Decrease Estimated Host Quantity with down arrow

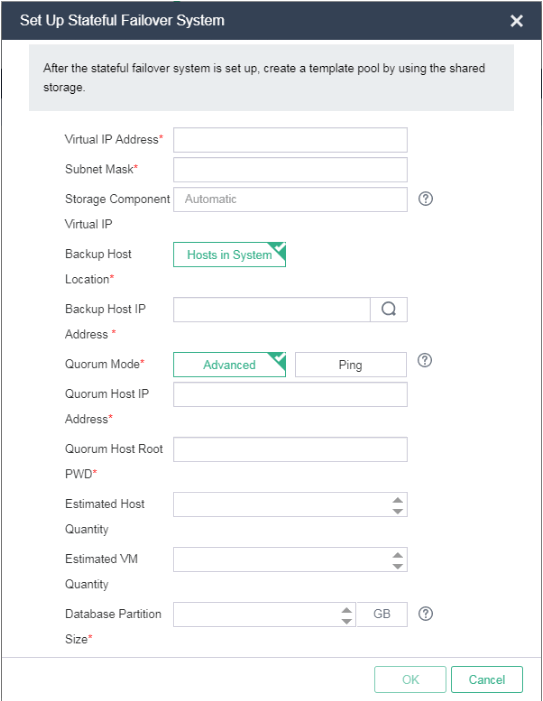pos(397,511)
